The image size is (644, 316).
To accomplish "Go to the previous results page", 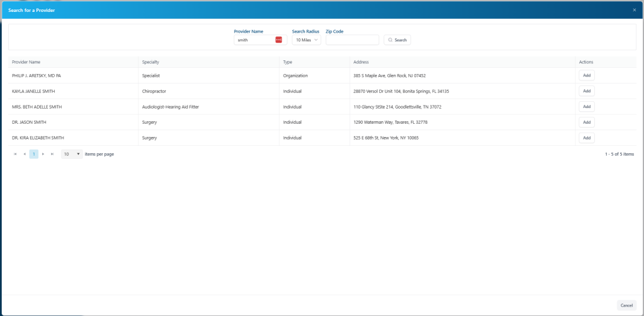I will click(x=25, y=154).
